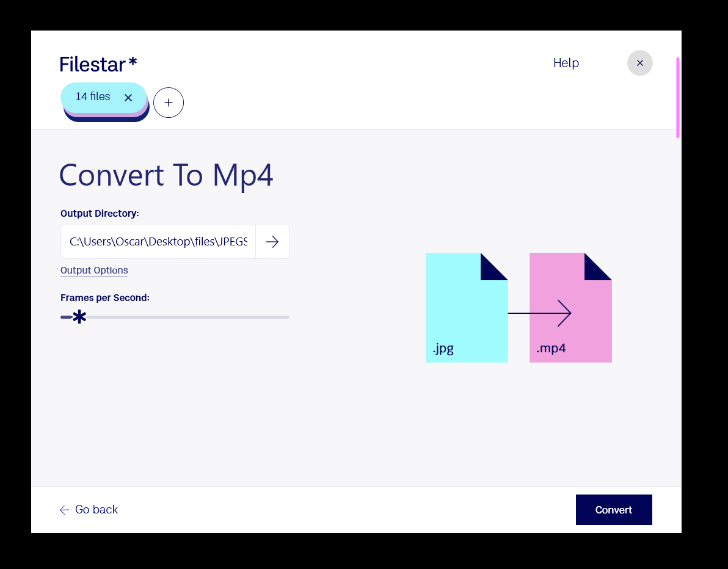The width and height of the screenshot is (728, 569).
Task: Click the Output Directory path field
Action: click(x=158, y=242)
